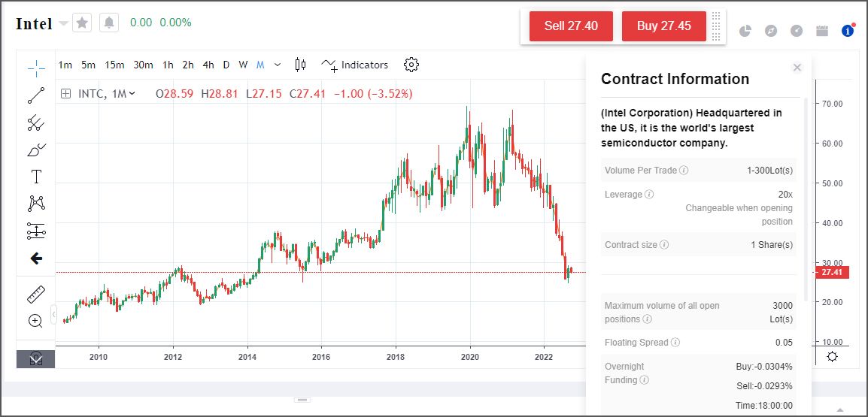Select the crosshair cursor tool
This screenshot has height=417, width=868.
[36, 68]
